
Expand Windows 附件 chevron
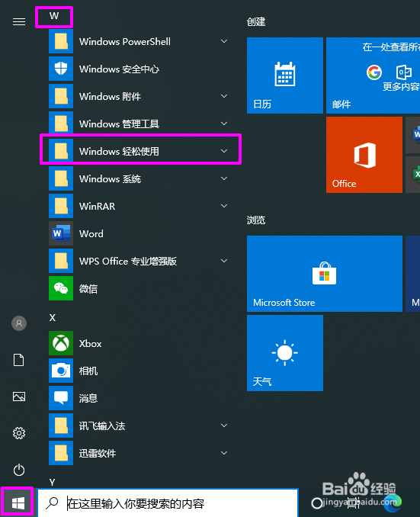pos(224,96)
